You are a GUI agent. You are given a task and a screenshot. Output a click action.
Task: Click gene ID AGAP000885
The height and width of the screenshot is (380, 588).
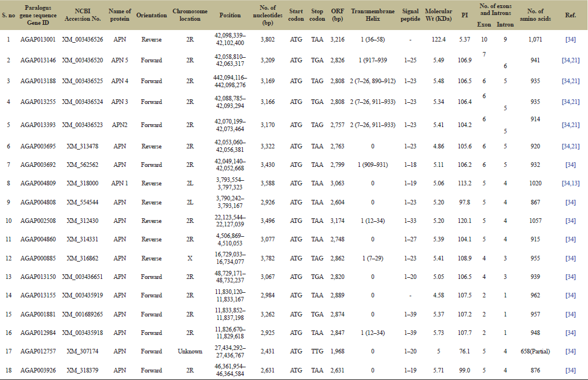coord(38,258)
